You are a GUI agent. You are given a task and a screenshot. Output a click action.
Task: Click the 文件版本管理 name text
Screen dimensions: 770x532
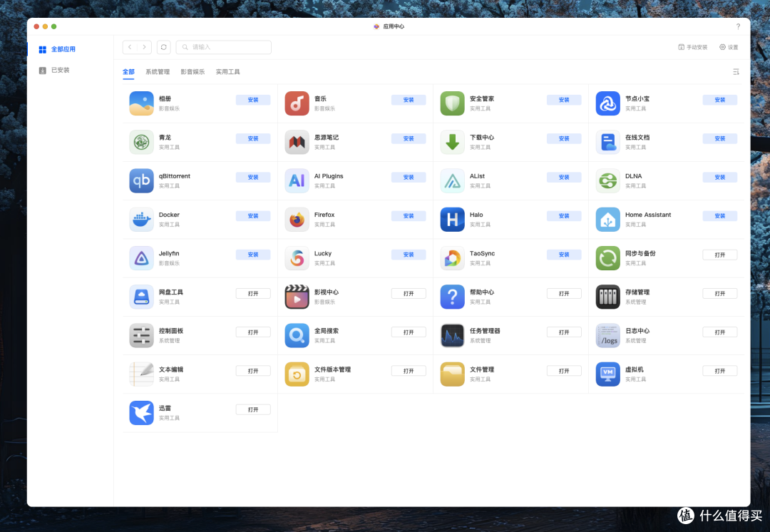pos(332,369)
